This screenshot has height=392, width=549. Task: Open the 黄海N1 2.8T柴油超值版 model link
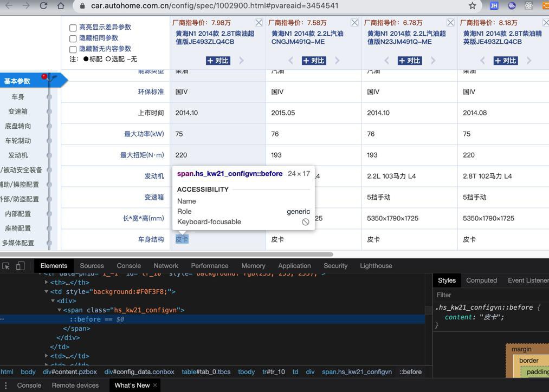coord(215,37)
